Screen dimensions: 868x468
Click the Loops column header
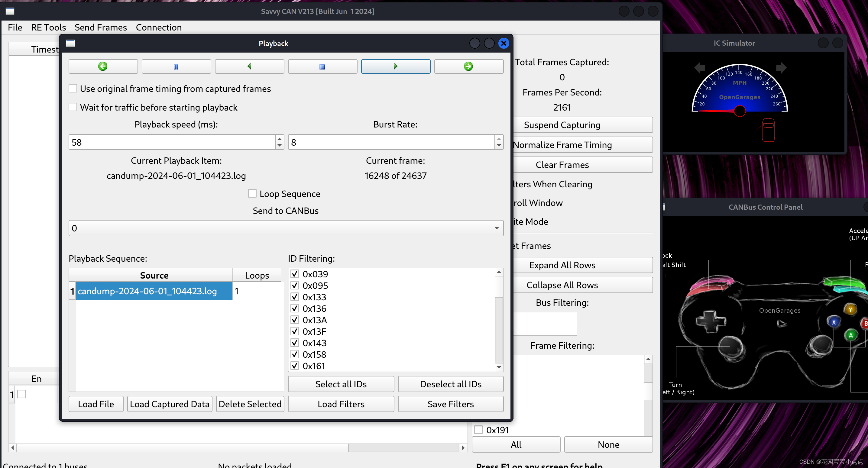click(257, 275)
